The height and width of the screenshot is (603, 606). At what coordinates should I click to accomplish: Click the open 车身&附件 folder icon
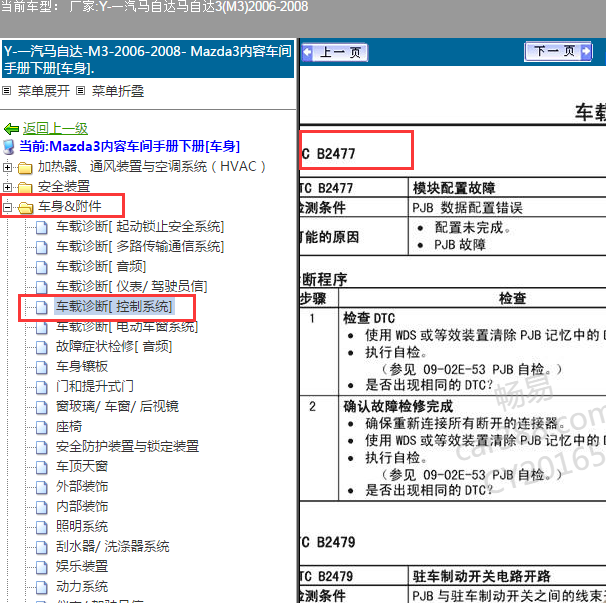pos(25,208)
